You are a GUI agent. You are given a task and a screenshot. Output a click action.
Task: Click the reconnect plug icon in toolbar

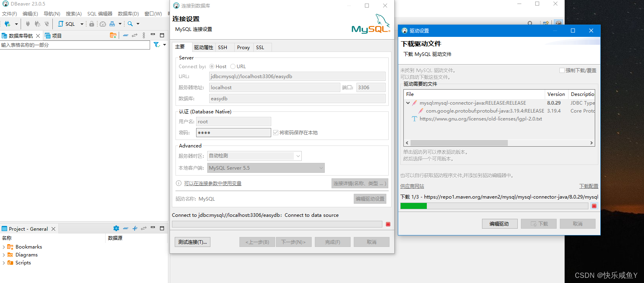point(37,24)
